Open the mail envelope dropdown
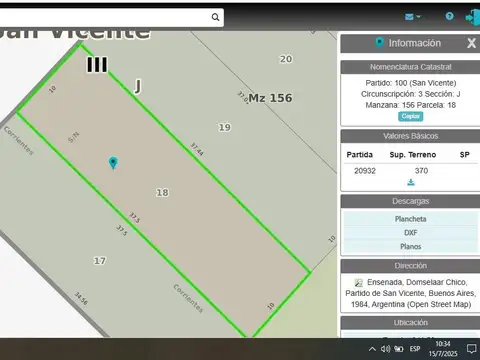The height and width of the screenshot is (360, 480). point(413,17)
